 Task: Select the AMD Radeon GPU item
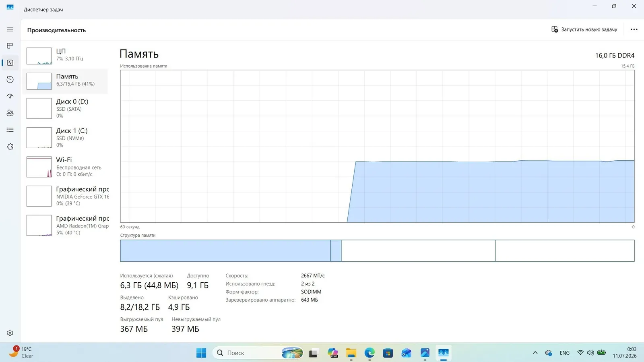[x=65, y=225]
